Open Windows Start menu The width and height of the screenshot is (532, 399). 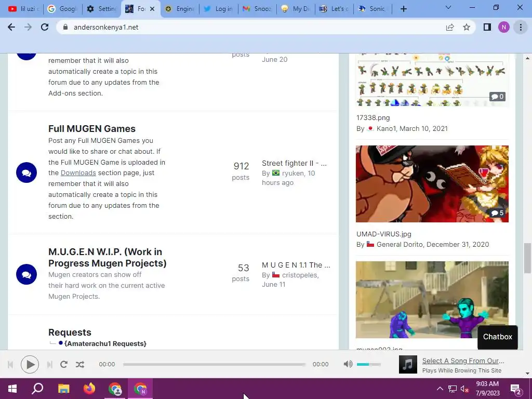12,389
